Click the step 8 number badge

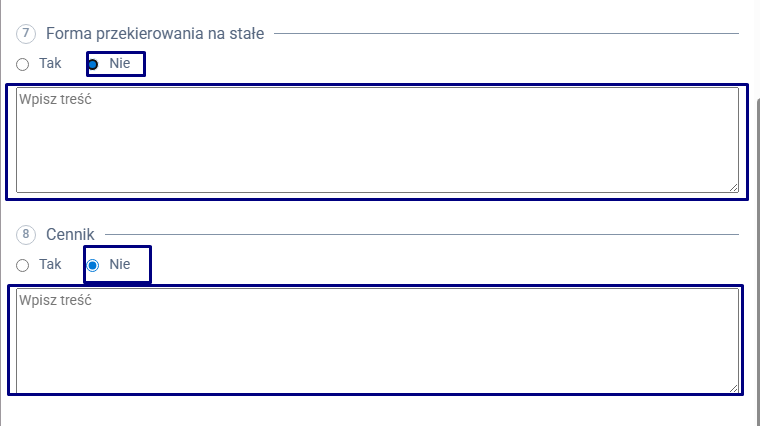click(x=26, y=235)
